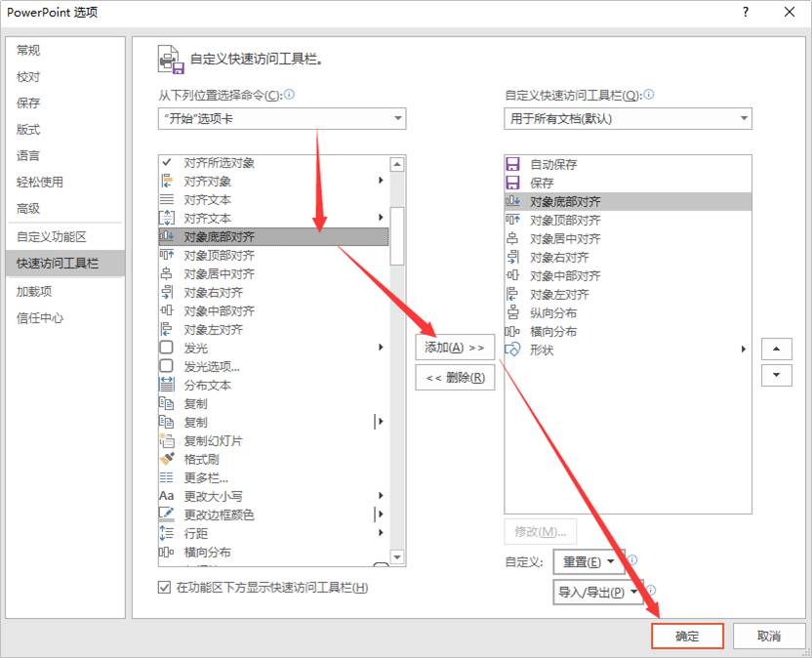Open the "开始"选项卡 command source dropdown

coord(282,119)
